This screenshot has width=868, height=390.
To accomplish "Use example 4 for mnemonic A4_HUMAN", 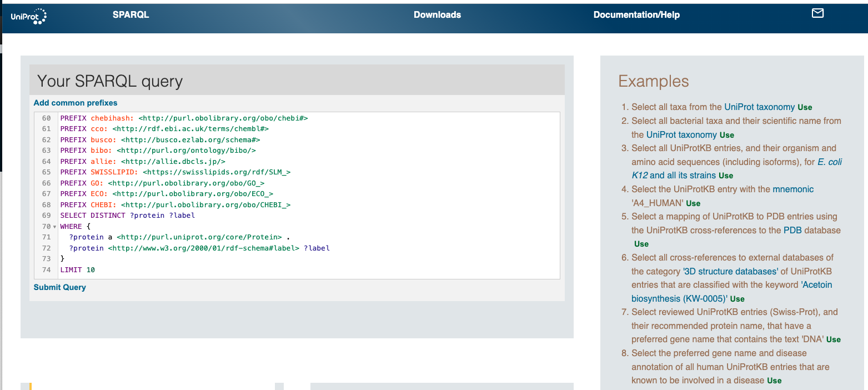I will (693, 203).
